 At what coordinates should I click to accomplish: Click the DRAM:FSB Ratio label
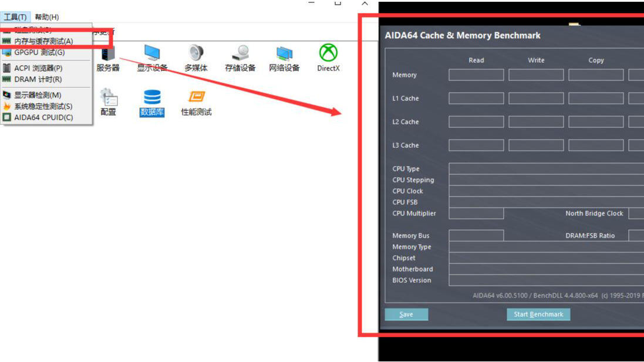click(x=590, y=236)
